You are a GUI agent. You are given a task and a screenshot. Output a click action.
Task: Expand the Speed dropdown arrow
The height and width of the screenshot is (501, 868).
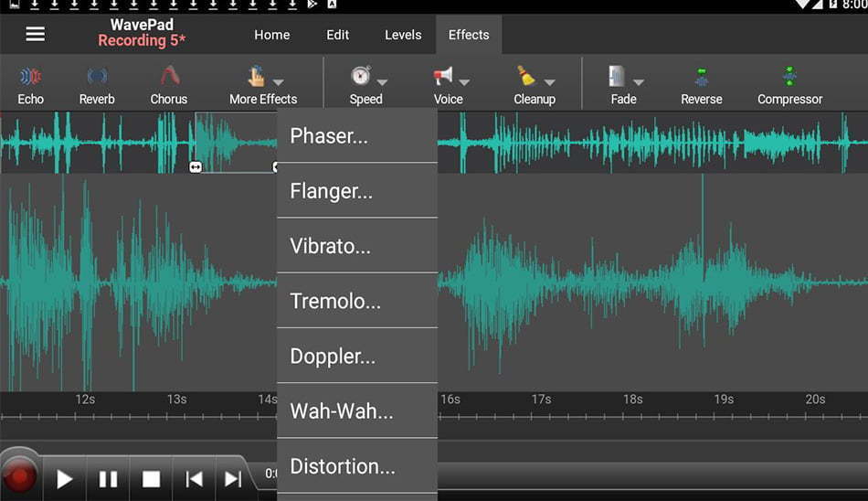coord(382,82)
